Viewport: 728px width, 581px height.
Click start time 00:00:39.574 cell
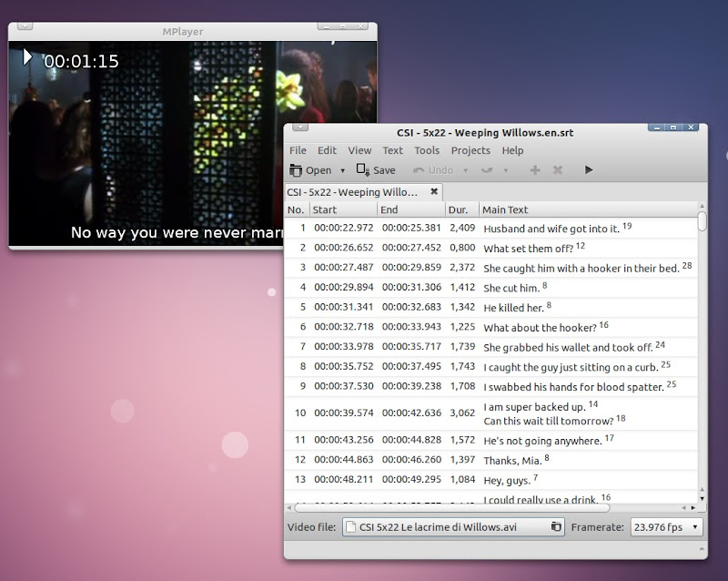tap(344, 413)
